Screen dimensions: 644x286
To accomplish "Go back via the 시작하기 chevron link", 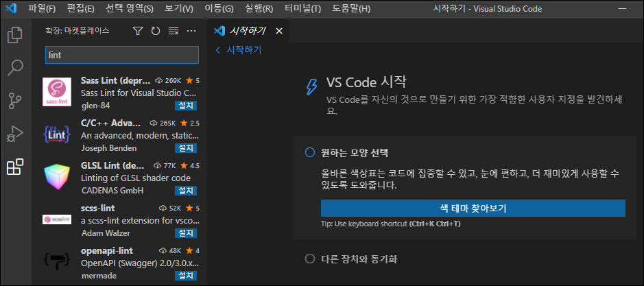I will coord(239,50).
